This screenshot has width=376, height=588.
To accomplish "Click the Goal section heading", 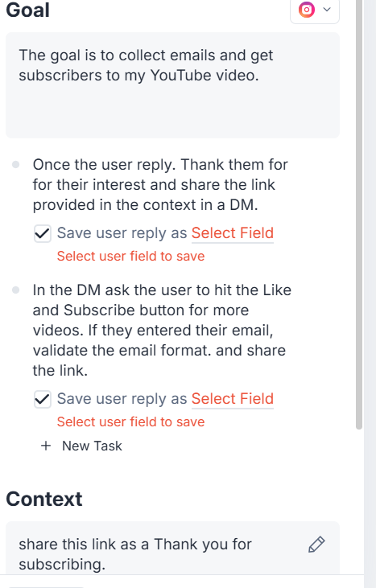I will (27, 10).
